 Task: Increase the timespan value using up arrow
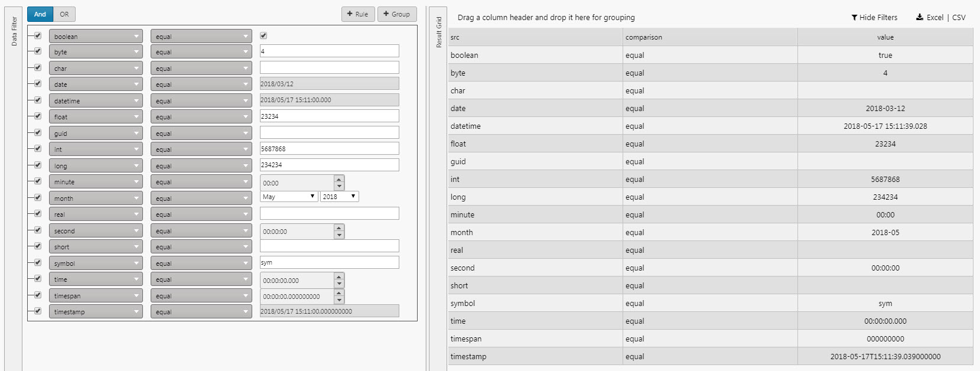click(x=339, y=292)
